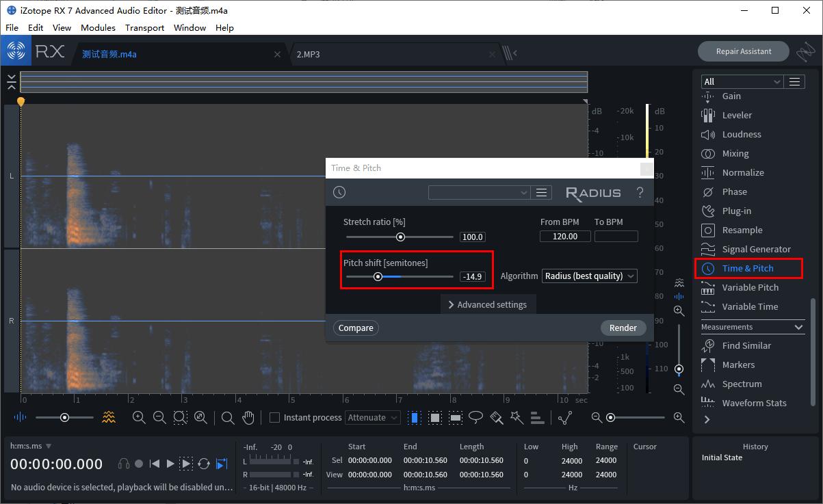Click the Zoom to selection icon
The image size is (823, 504).
180,417
